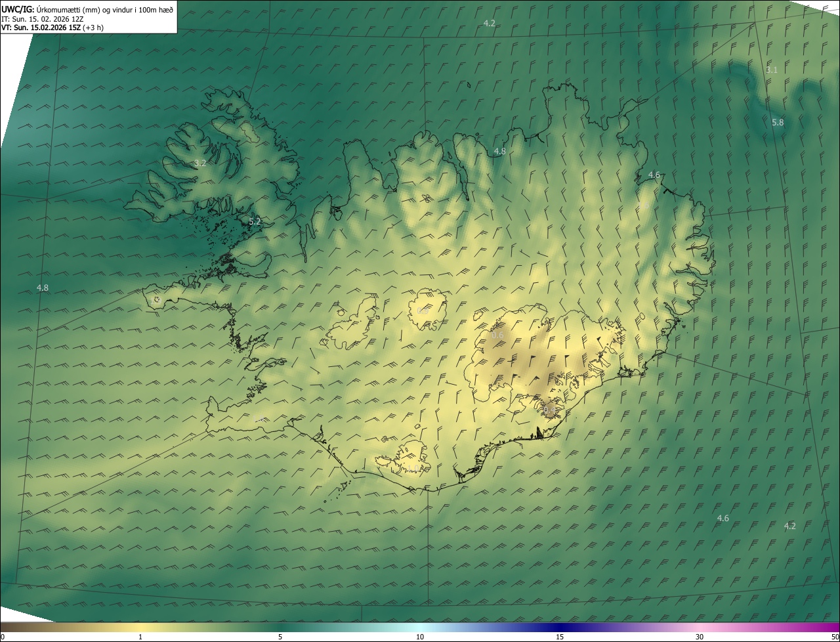Image resolution: width=840 pixels, height=642 pixels.
Task: Select the "IT: Sun. 15. 02. 2026 12Z" line
Action: [x=43, y=19]
